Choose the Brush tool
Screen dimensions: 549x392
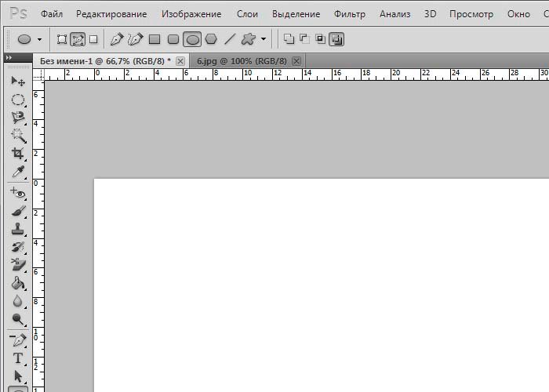[x=17, y=210]
